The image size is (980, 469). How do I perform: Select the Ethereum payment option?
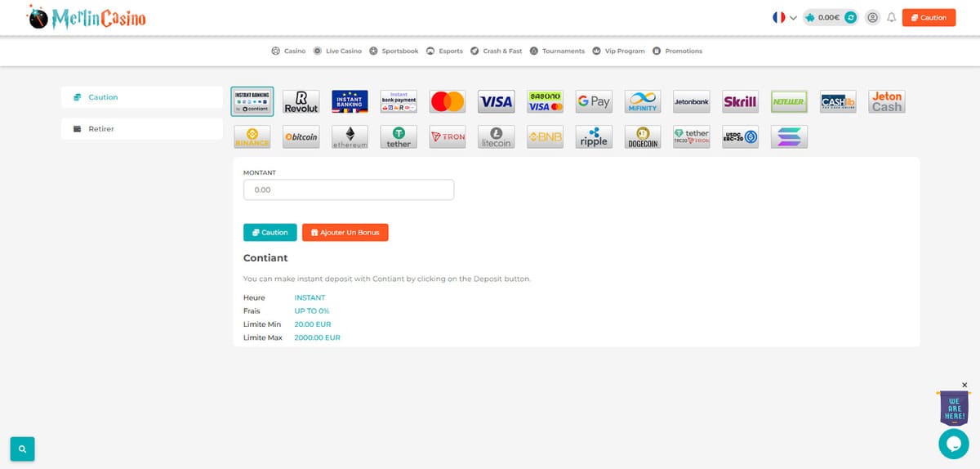tap(350, 137)
